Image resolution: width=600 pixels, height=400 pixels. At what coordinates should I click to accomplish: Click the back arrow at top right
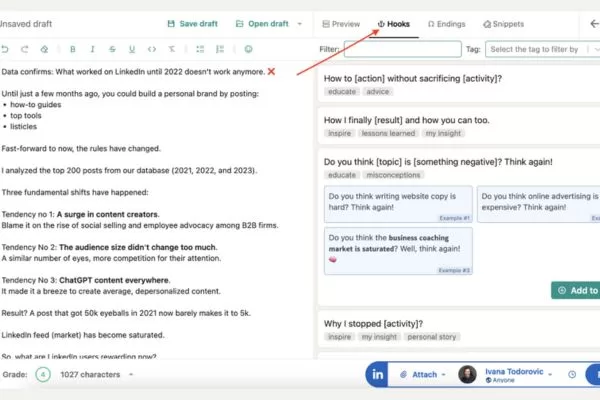594,24
